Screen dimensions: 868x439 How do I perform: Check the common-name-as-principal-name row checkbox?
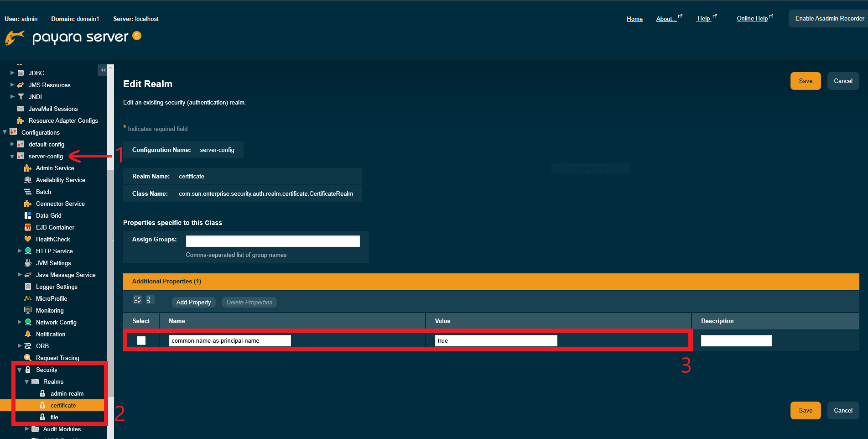click(x=141, y=340)
